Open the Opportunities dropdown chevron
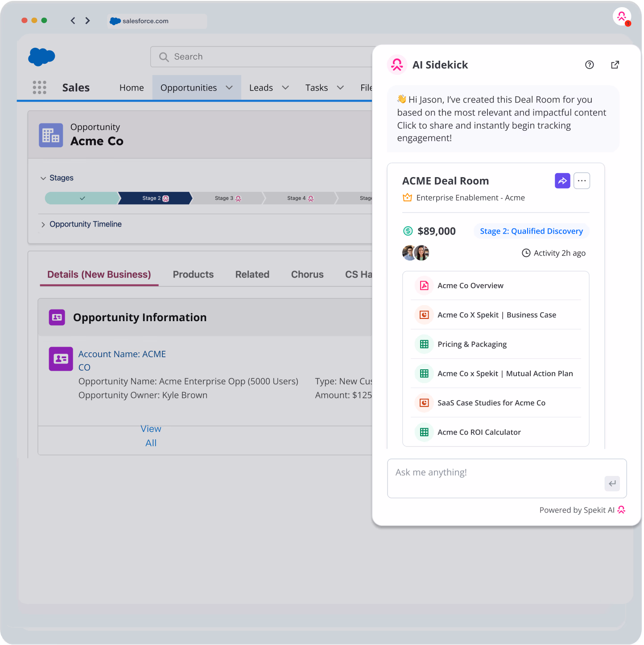The width and height of the screenshot is (644, 645). point(229,88)
